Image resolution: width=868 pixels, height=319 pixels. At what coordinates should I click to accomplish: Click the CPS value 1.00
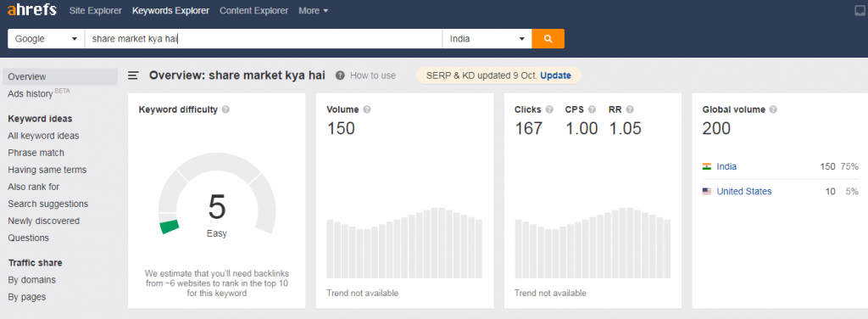coord(581,128)
